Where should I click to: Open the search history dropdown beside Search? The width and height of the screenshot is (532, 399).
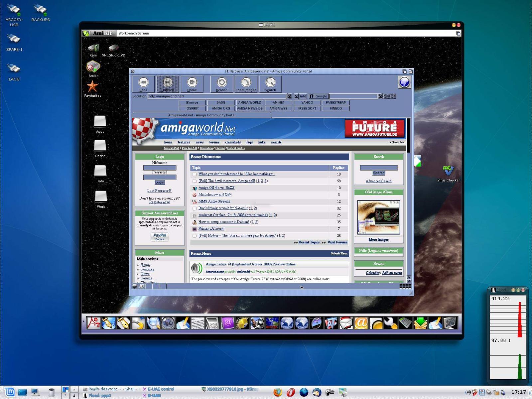380,96
